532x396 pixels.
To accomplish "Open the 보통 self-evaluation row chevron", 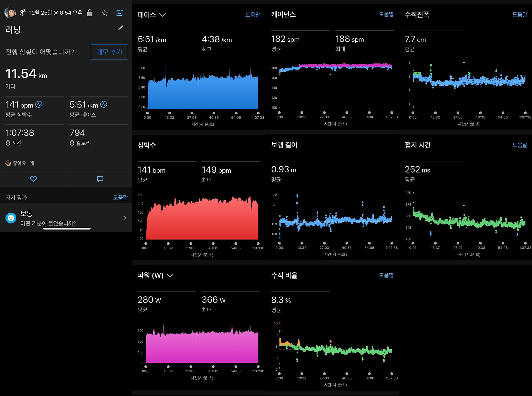I will (125, 218).
